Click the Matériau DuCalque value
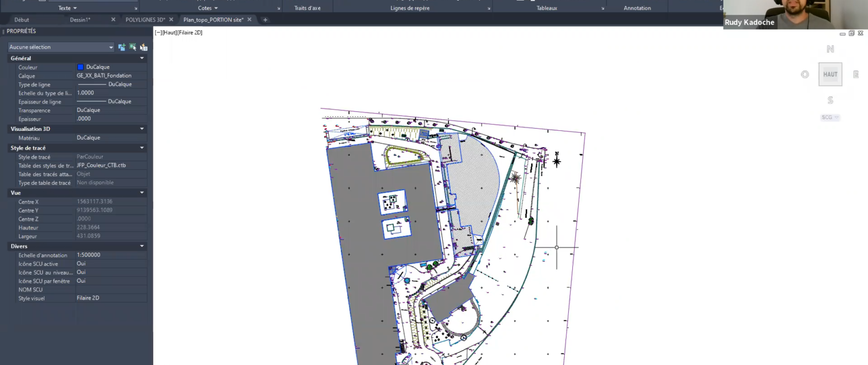The width and height of the screenshot is (868, 365). (111, 138)
